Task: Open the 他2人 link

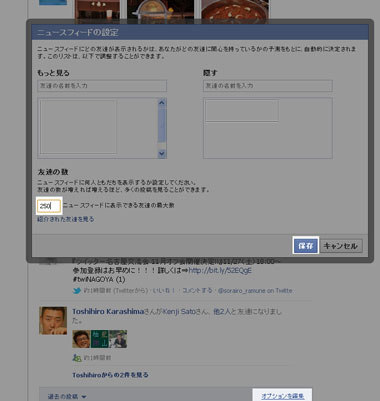Action: coord(222,312)
